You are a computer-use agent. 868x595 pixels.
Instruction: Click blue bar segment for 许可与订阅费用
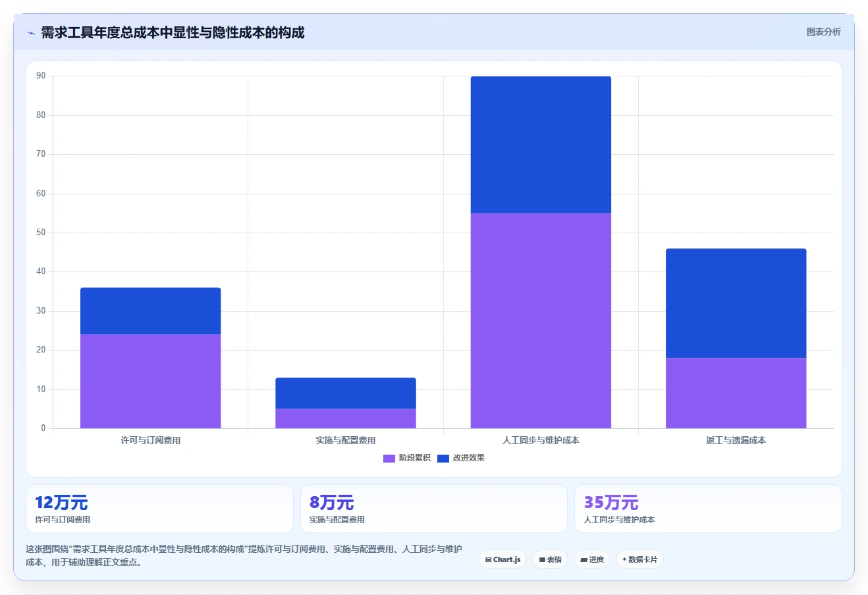(x=151, y=311)
